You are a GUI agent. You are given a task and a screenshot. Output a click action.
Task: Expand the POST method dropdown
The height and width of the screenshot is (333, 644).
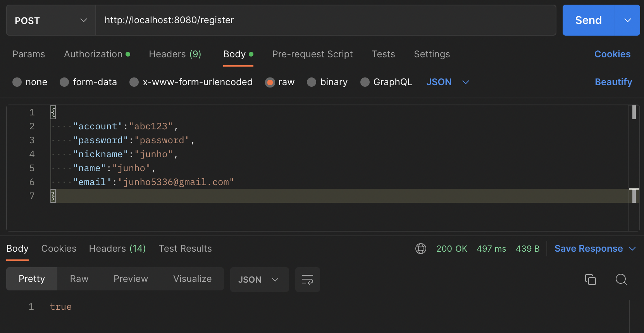coord(51,21)
